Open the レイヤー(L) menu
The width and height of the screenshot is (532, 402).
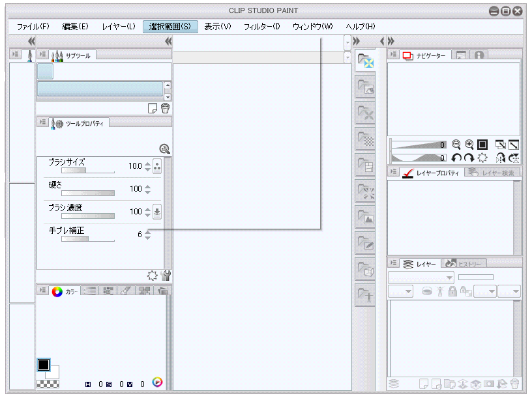pos(119,27)
